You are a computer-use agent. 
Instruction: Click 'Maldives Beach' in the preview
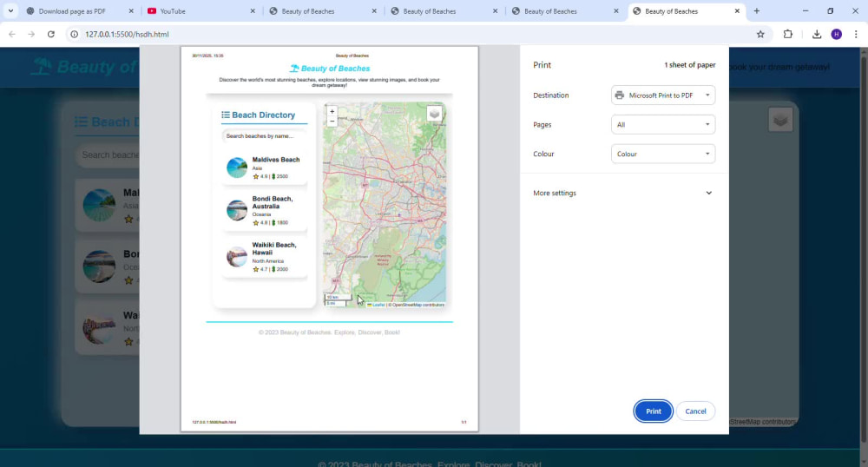pos(276,160)
